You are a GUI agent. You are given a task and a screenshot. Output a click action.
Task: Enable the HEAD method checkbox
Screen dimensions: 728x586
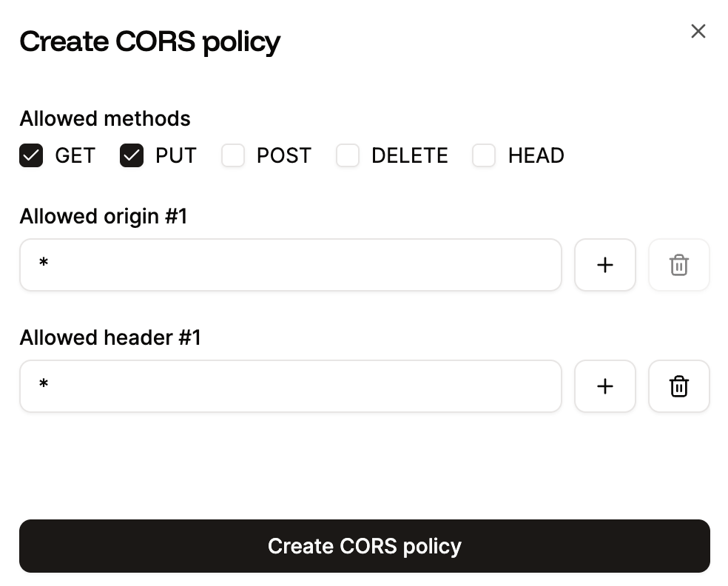(484, 155)
